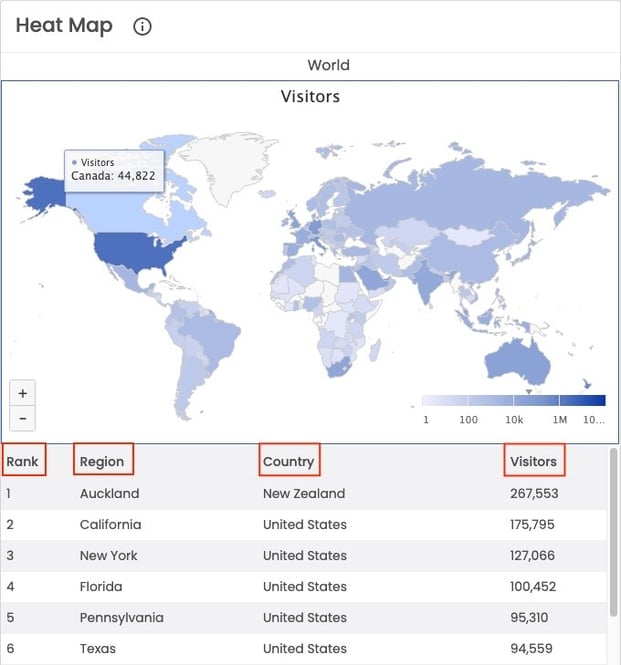Click the Florida row in table
Viewport: 621px width, 665px height.
click(x=101, y=586)
